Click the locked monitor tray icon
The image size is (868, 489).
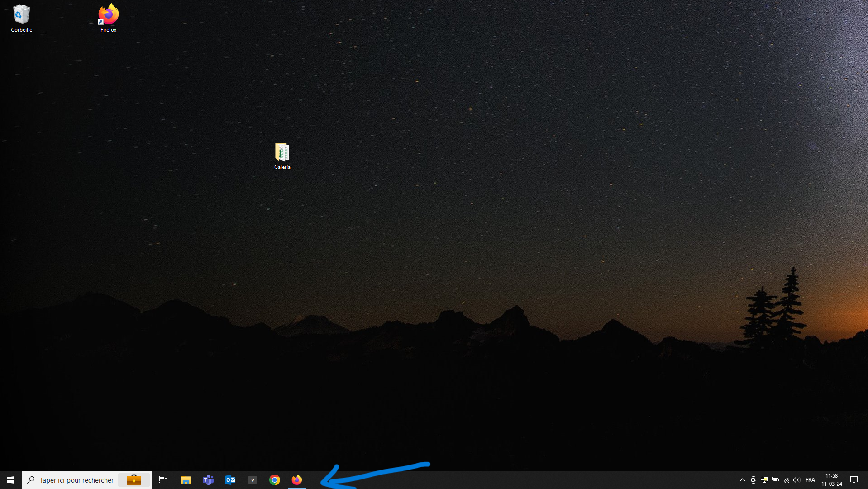pyautogui.click(x=764, y=480)
